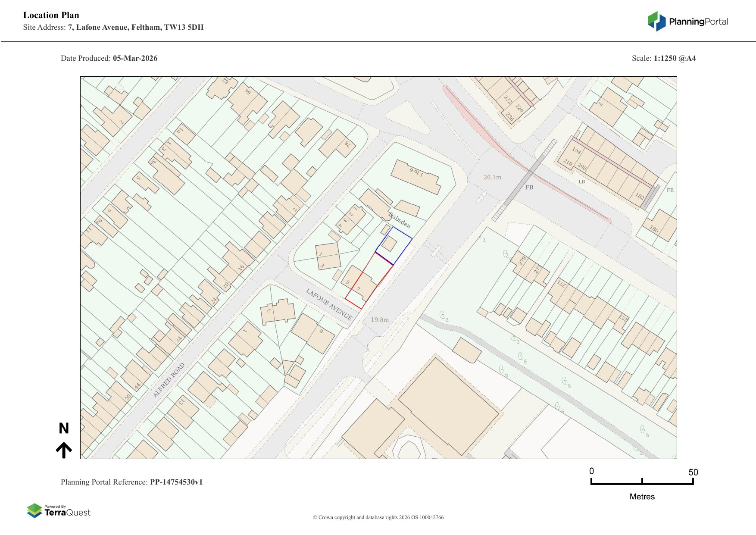
Task: Click the Date Produced 05-Mar-2026 text
Action: click(109, 58)
